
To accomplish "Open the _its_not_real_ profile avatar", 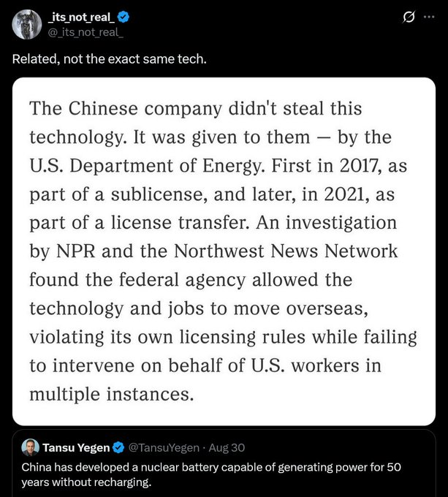I will coord(26,24).
